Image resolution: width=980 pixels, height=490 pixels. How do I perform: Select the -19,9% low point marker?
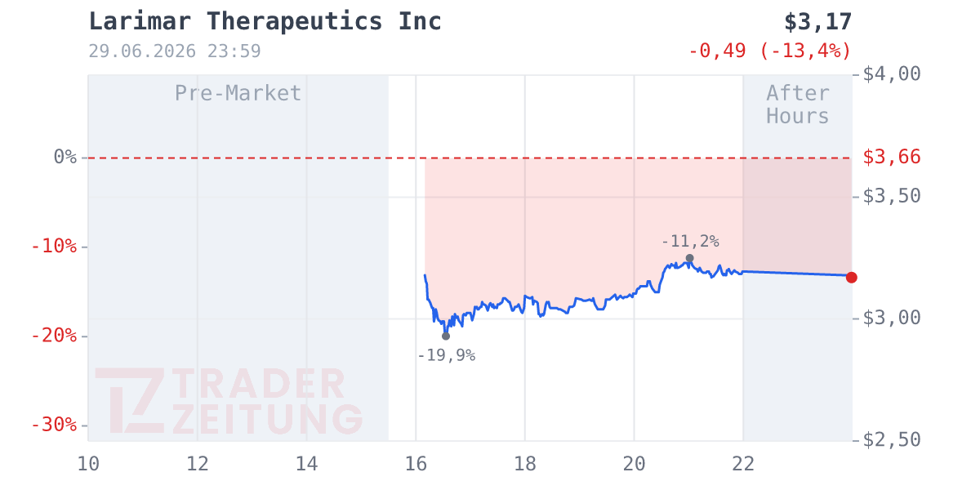coord(446,336)
